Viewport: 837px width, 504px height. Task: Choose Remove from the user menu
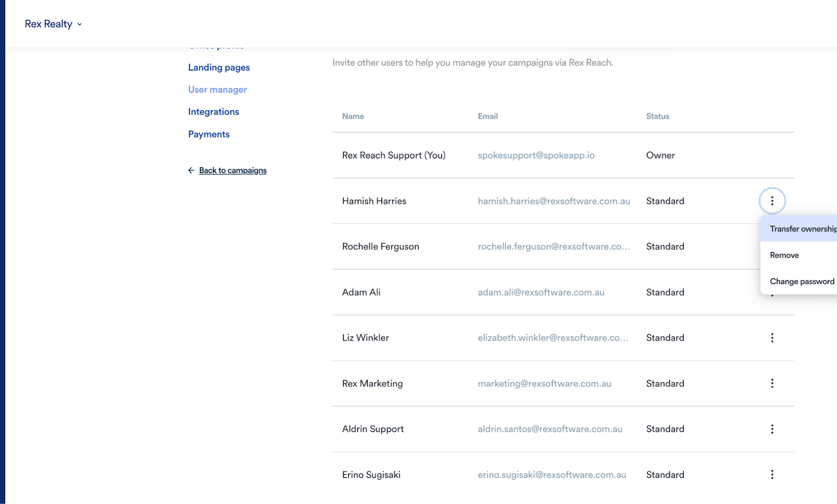799,255
